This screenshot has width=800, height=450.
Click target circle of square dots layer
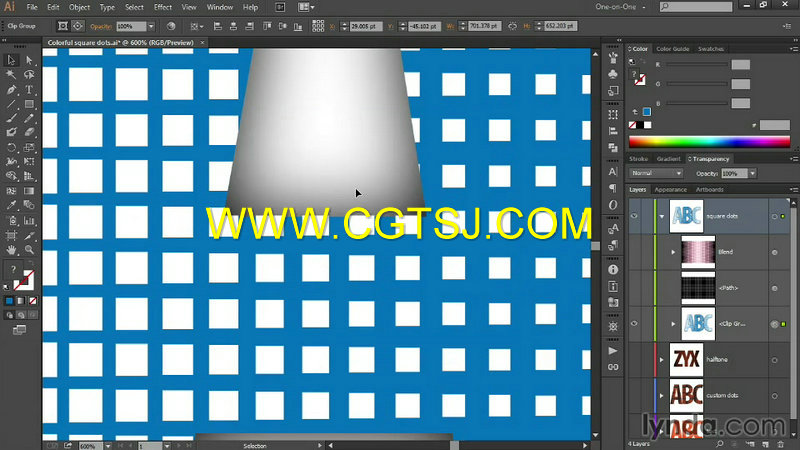pyautogui.click(x=774, y=216)
